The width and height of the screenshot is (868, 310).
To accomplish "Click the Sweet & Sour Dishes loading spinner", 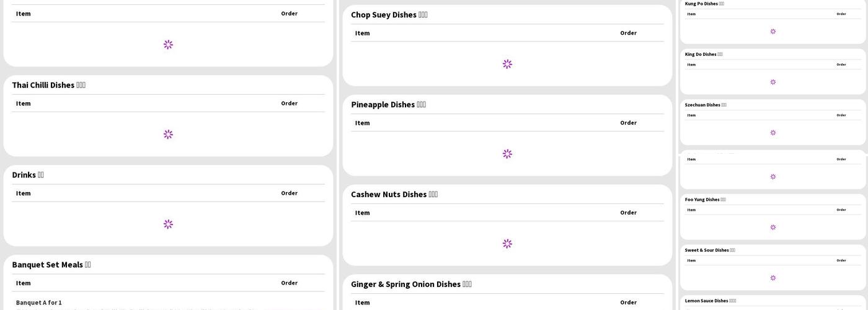I will click(773, 278).
